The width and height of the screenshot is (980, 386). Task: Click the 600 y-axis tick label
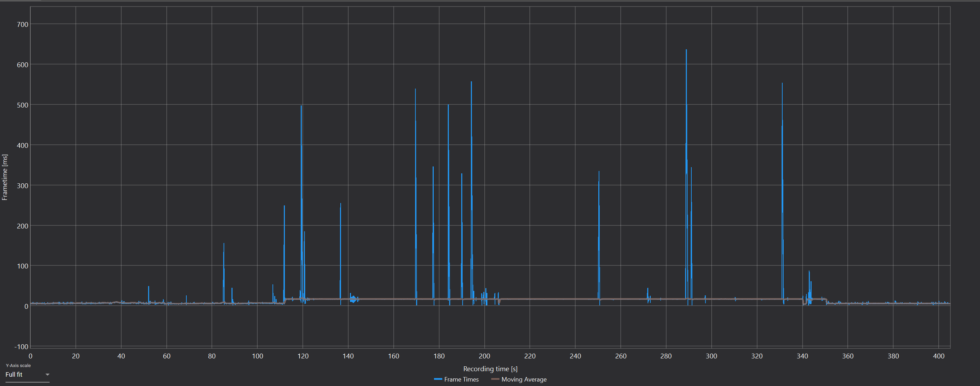point(22,65)
